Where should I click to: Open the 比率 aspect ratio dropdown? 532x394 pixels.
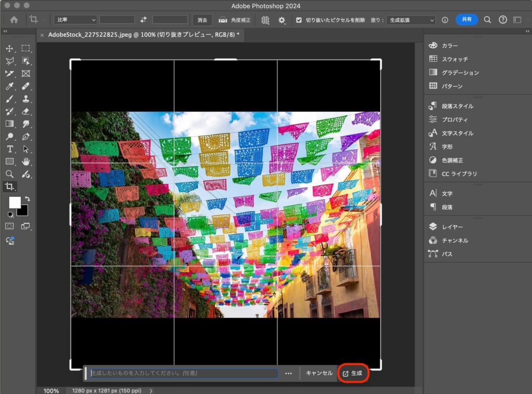pyautogui.click(x=76, y=20)
